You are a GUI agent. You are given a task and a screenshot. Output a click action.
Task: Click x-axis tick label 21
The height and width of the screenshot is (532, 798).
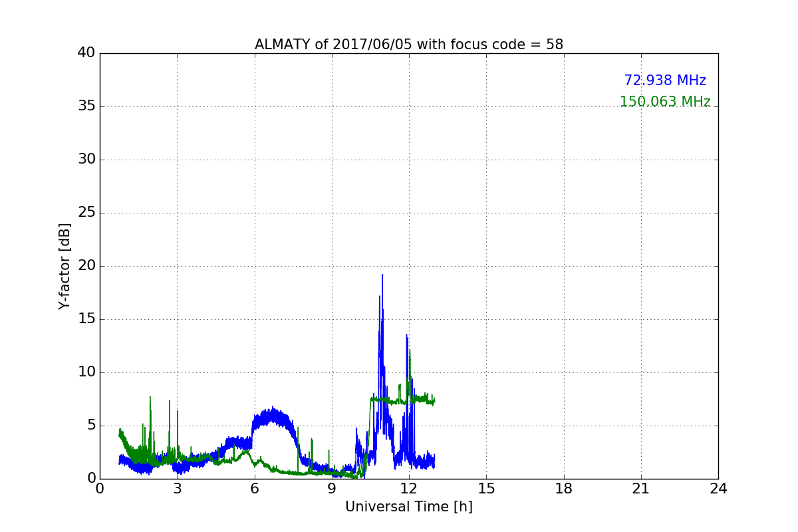(x=641, y=489)
